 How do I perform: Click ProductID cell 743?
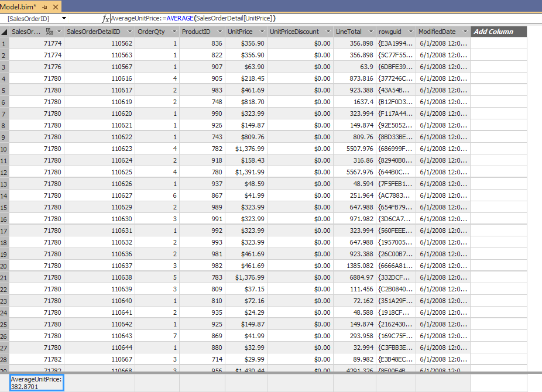coord(202,137)
